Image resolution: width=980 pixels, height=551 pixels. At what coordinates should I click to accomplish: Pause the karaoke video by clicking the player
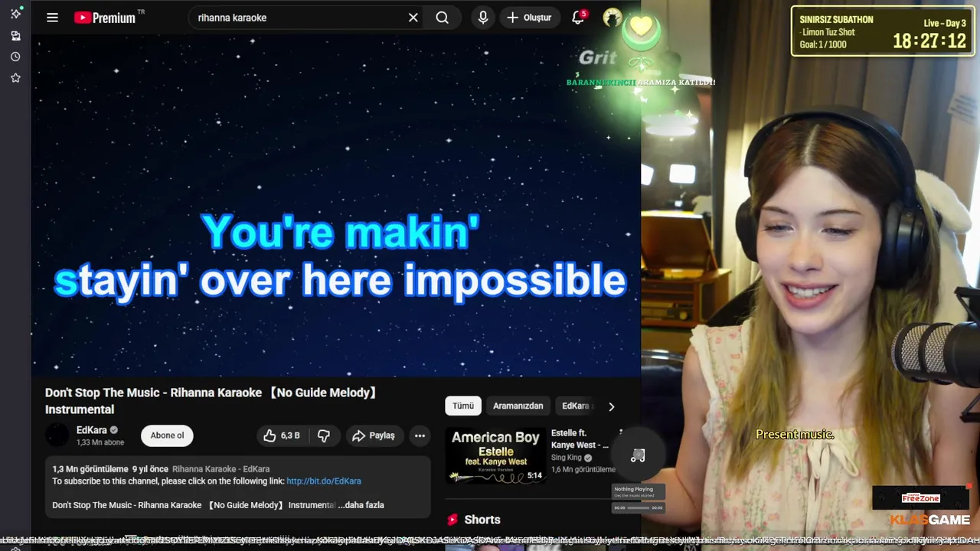[x=335, y=205]
